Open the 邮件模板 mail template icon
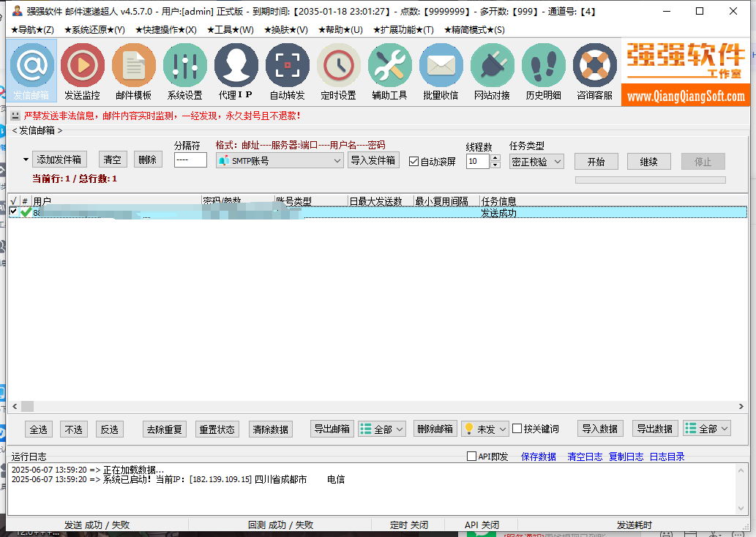 point(133,71)
